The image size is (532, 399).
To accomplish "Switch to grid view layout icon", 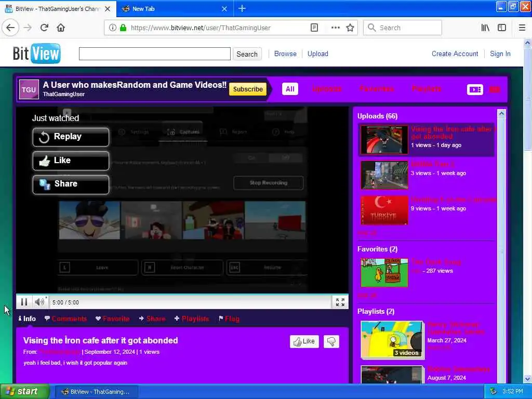I will point(495,89).
